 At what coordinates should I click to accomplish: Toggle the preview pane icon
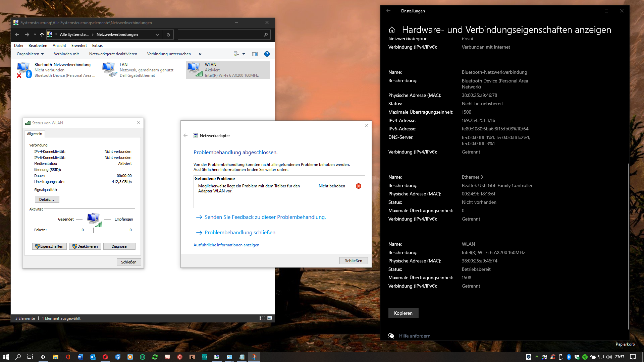(x=255, y=54)
